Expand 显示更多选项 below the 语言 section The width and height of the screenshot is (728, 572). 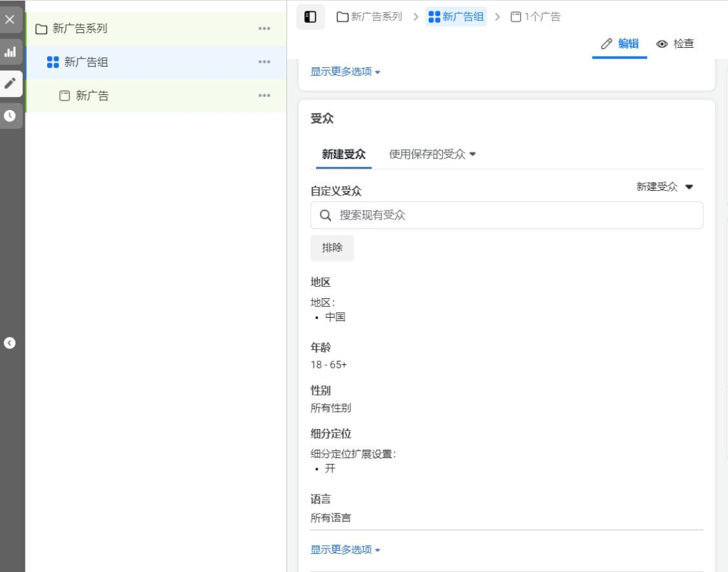click(x=345, y=549)
